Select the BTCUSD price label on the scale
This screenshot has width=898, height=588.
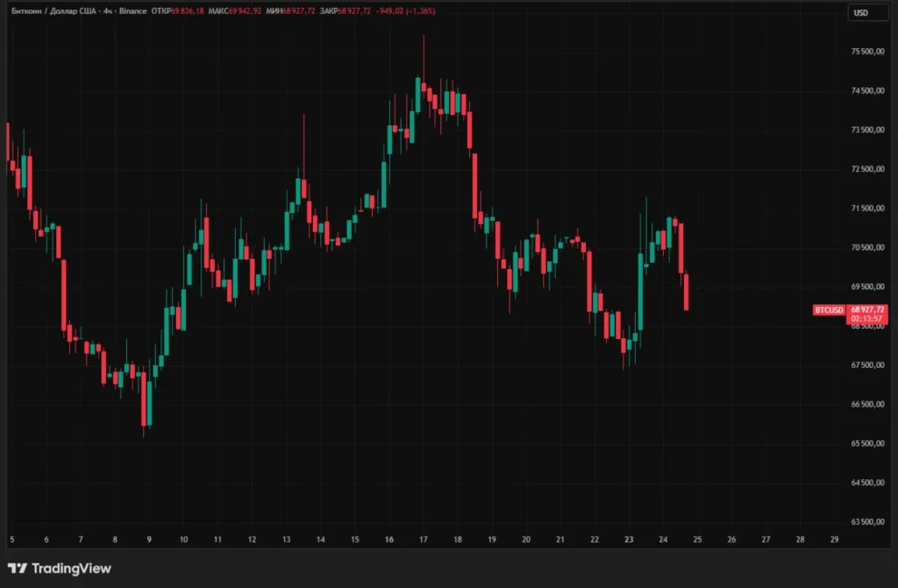pyautogui.click(x=828, y=308)
